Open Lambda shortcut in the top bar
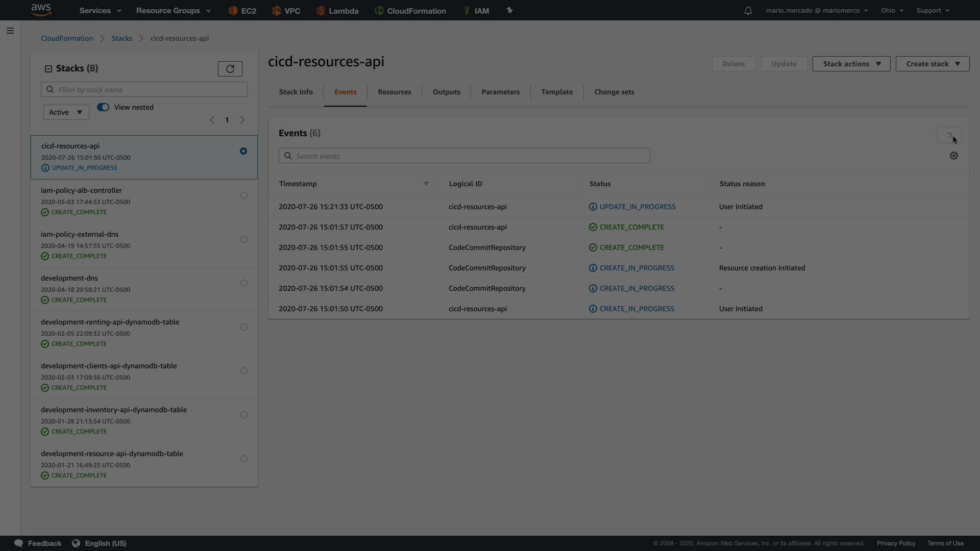This screenshot has height=551, width=980. [x=337, y=11]
